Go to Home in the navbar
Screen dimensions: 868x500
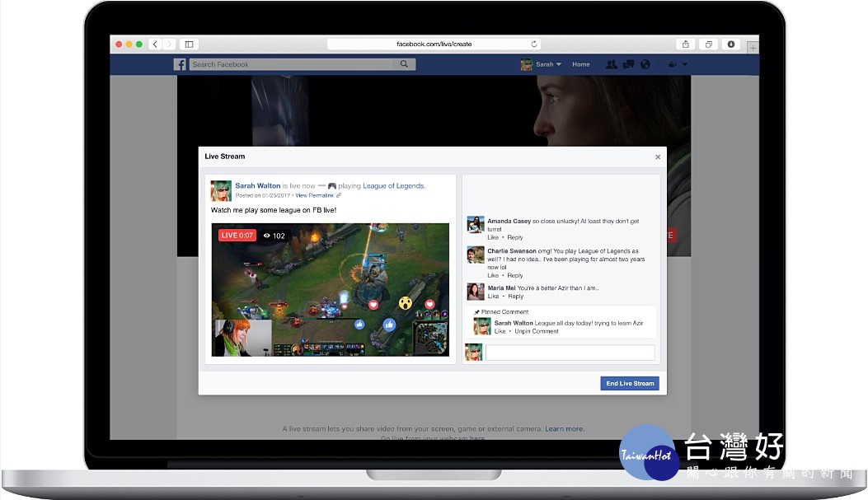click(x=580, y=64)
